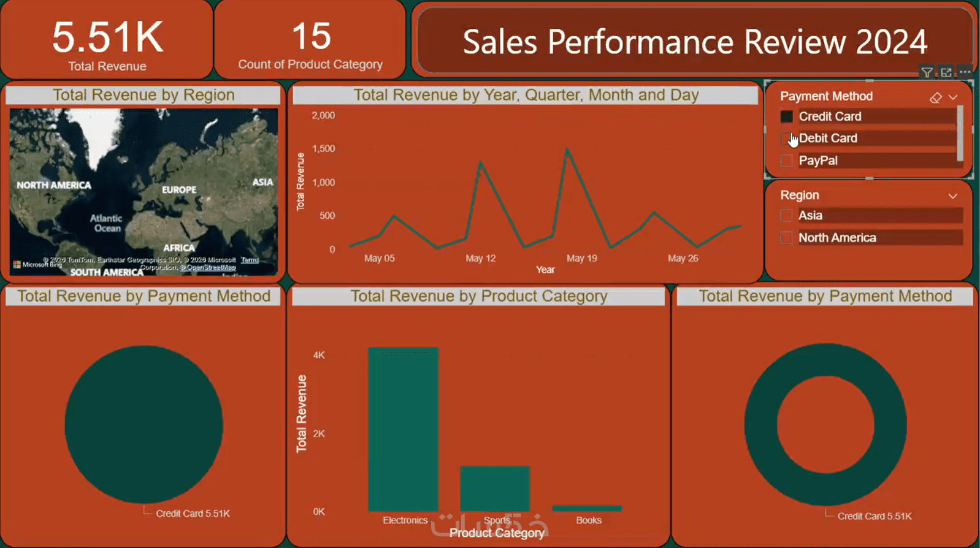Click the Credit Card pie slice
The width and height of the screenshot is (980, 548).
[144, 425]
